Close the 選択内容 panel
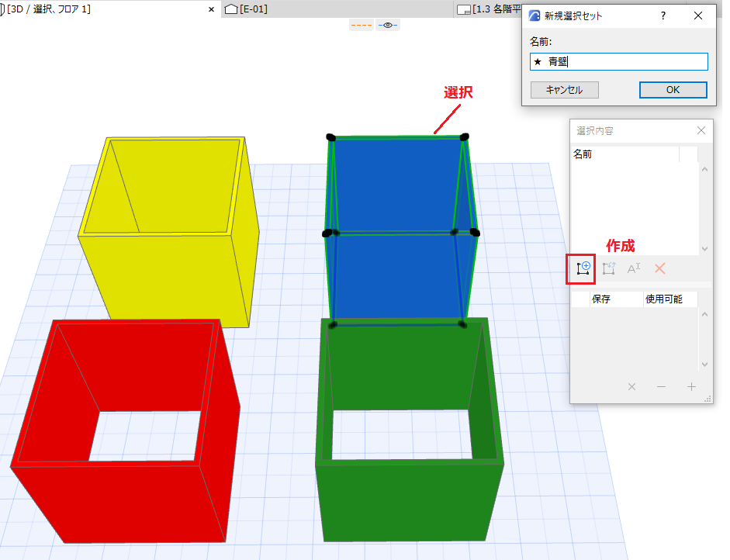 click(x=701, y=130)
